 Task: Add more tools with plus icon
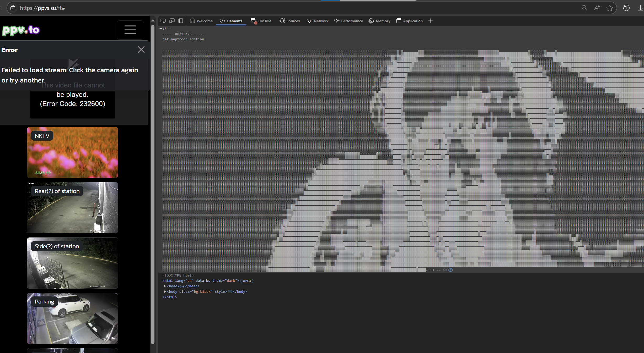pyautogui.click(x=431, y=21)
